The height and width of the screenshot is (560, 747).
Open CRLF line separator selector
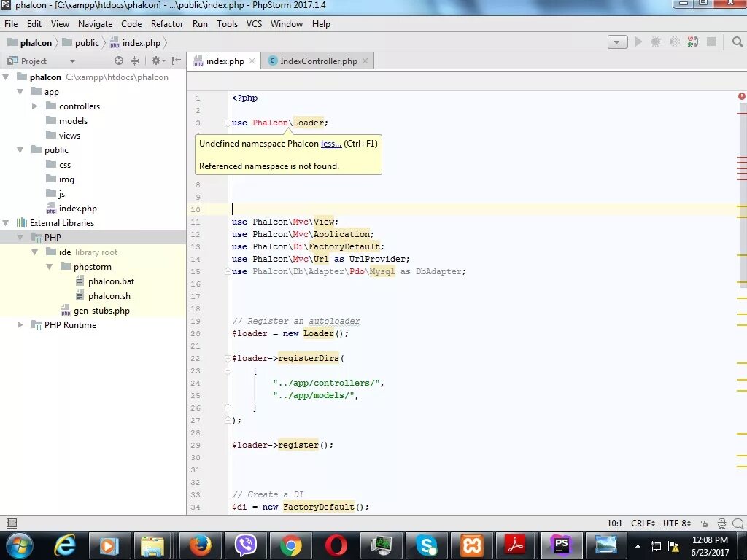pos(643,524)
